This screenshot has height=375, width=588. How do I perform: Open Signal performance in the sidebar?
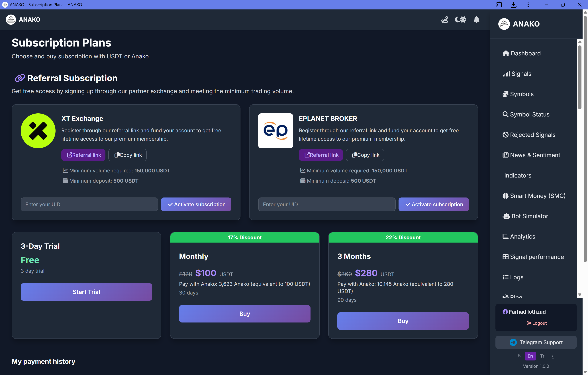(533, 257)
